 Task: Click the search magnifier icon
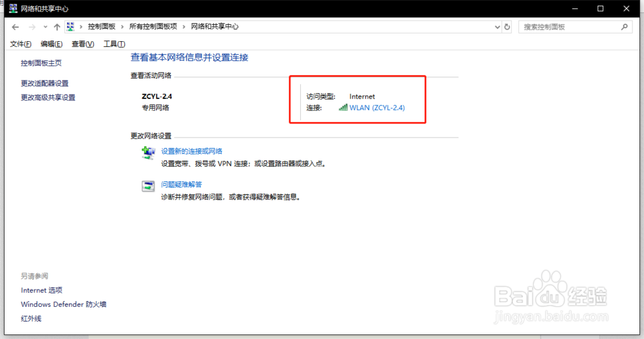[624, 27]
